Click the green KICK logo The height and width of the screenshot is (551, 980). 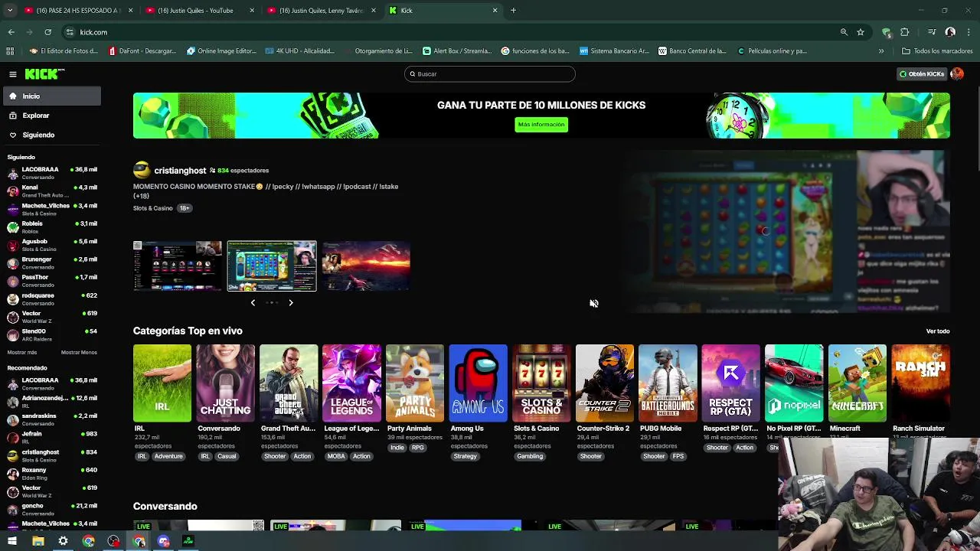44,74
